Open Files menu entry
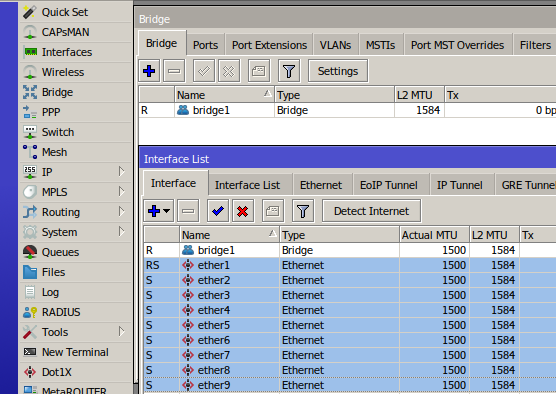Image resolution: width=556 pixels, height=394 pixels. (76, 272)
